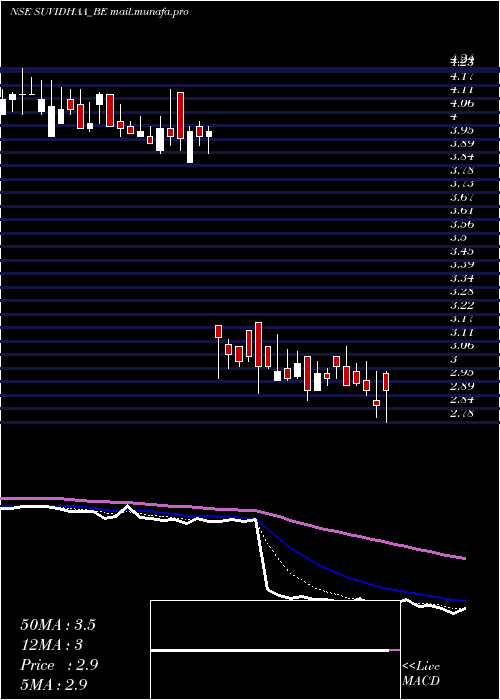Viewport: 500px width, 700px height.
Task: Click the 3.61 price axis label
Action: [x=462, y=210]
